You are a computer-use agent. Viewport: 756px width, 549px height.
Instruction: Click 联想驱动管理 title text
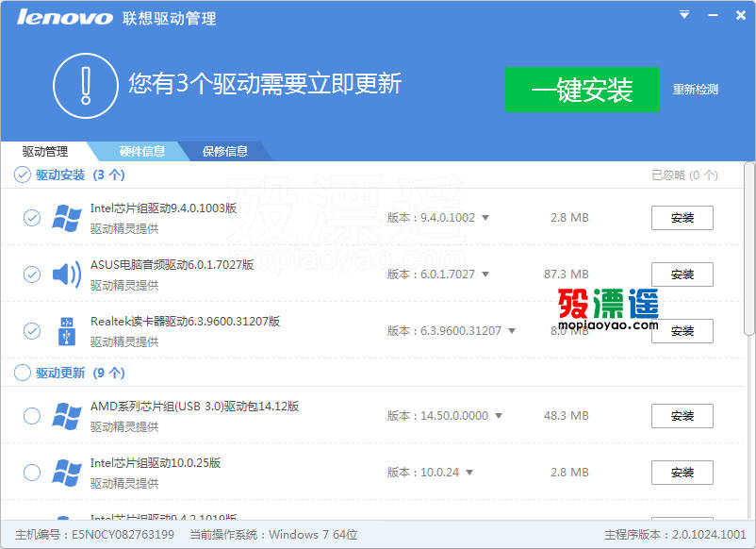(170, 18)
